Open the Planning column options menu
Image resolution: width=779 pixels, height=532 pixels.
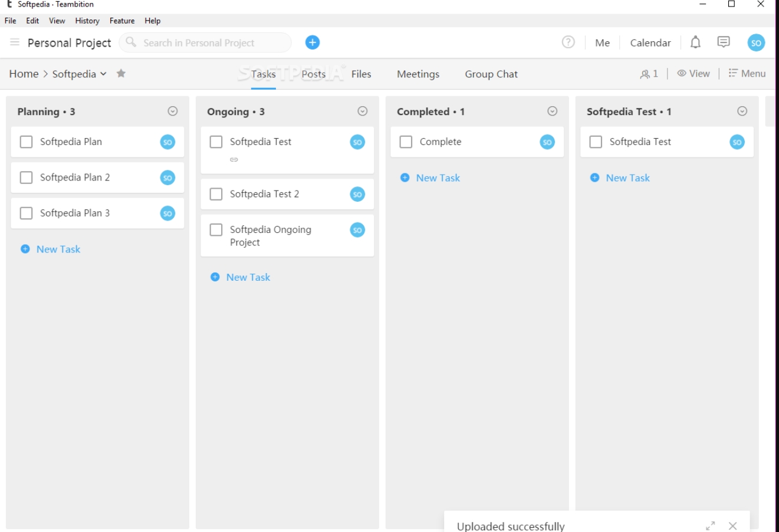[173, 111]
